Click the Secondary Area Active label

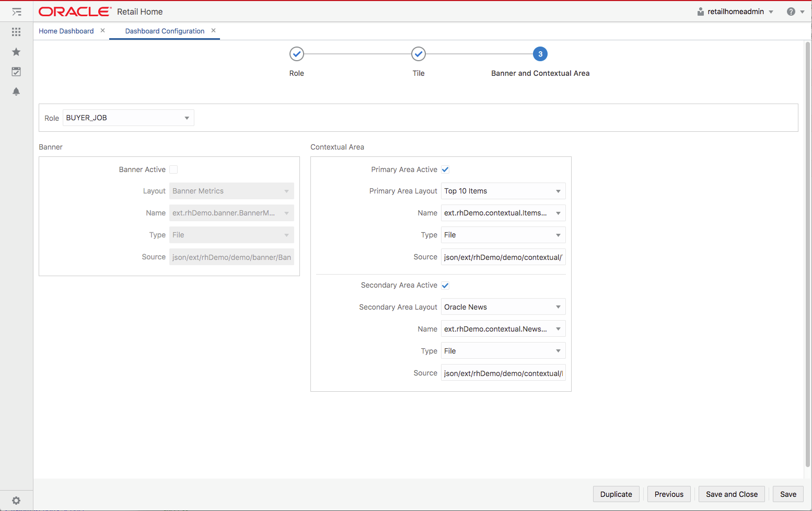[x=399, y=285]
